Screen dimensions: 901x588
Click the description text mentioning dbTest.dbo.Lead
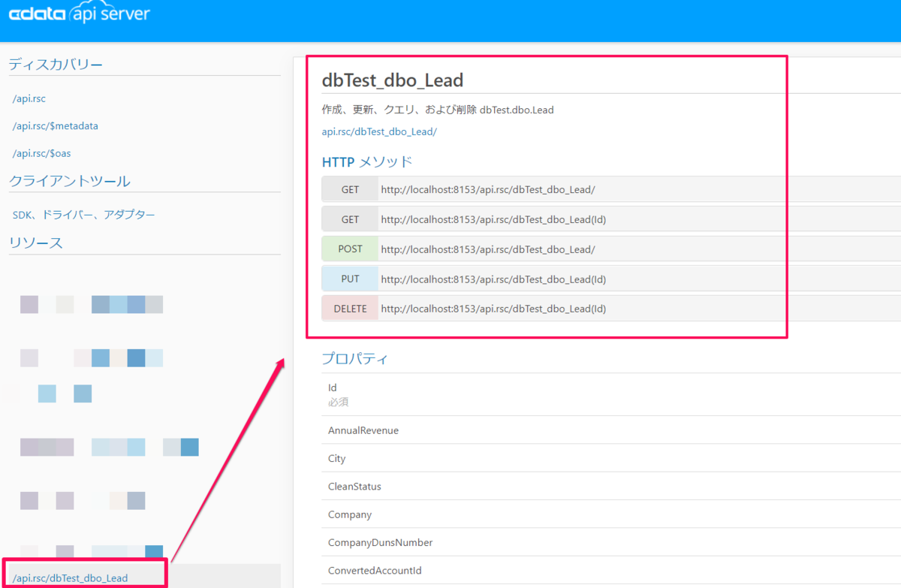pyautogui.click(x=438, y=110)
